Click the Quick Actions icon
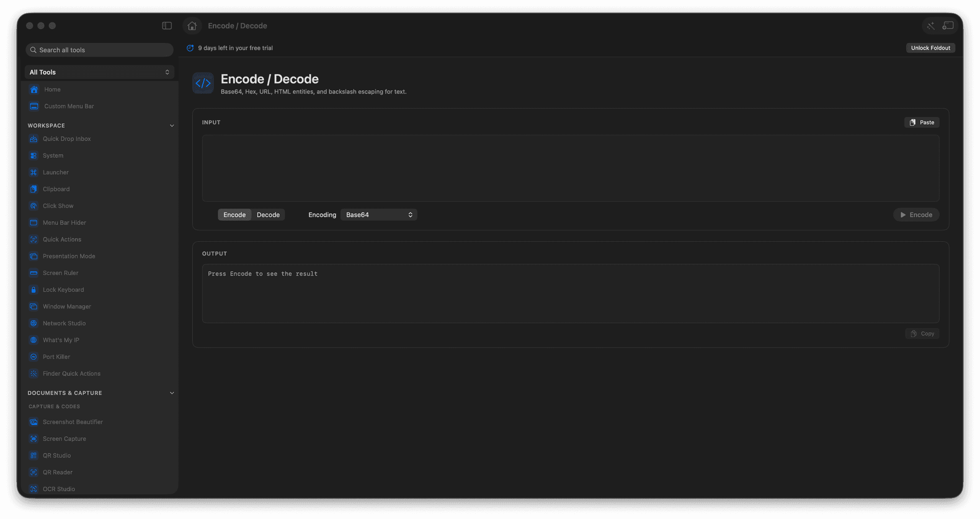Screen dimensions: 980x519 click(x=34, y=240)
